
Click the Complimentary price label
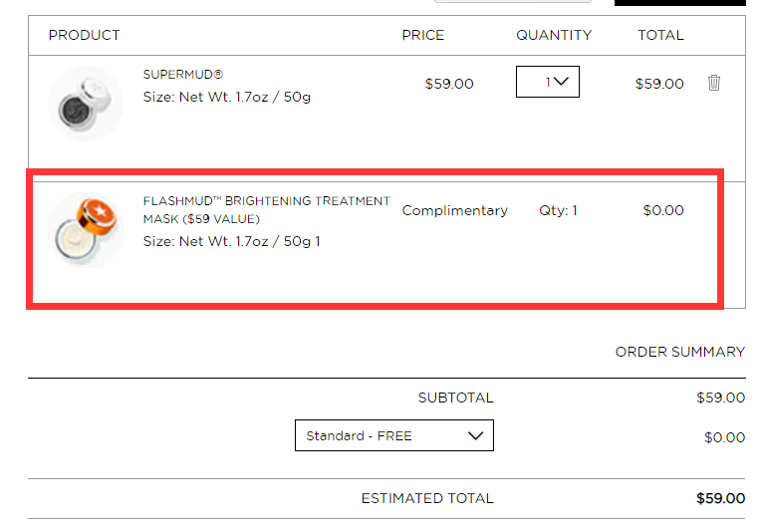pos(454,210)
